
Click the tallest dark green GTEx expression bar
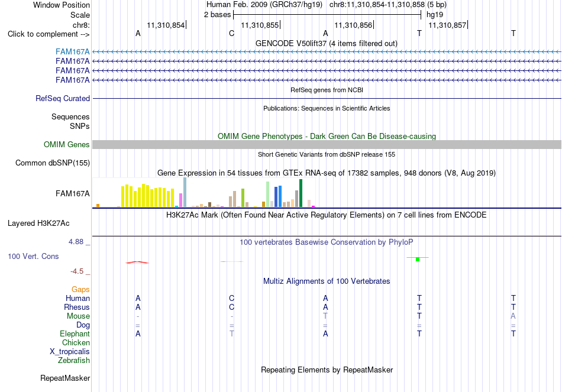tap(301, 193)
